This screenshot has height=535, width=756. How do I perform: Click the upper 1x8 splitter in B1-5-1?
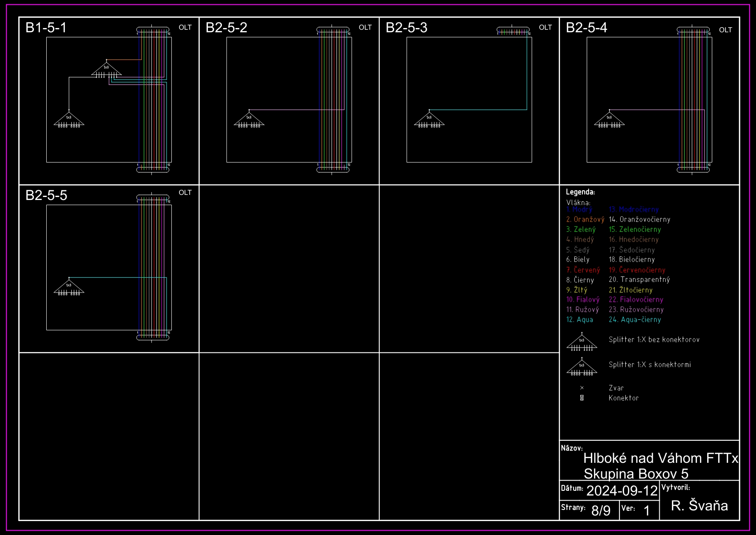coord(106,69)
